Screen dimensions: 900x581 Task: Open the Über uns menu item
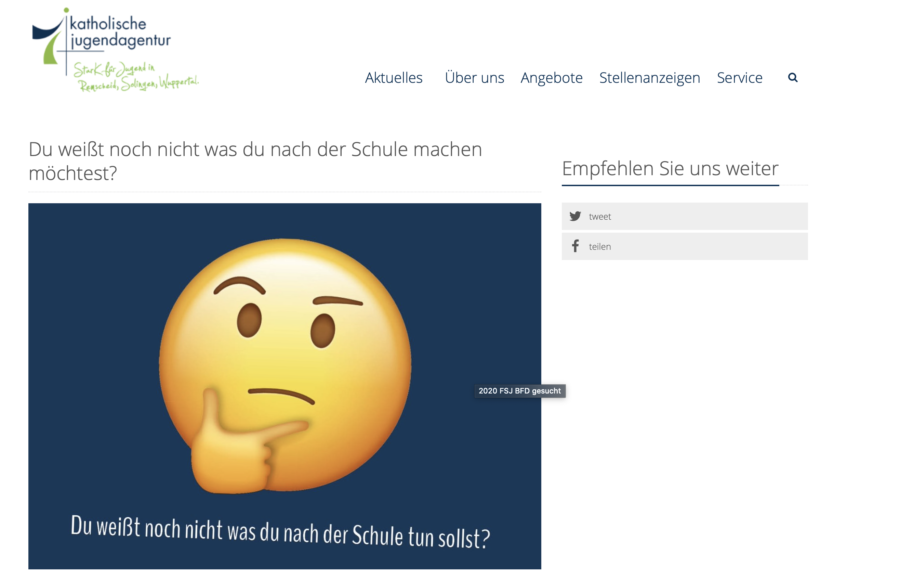474,78
